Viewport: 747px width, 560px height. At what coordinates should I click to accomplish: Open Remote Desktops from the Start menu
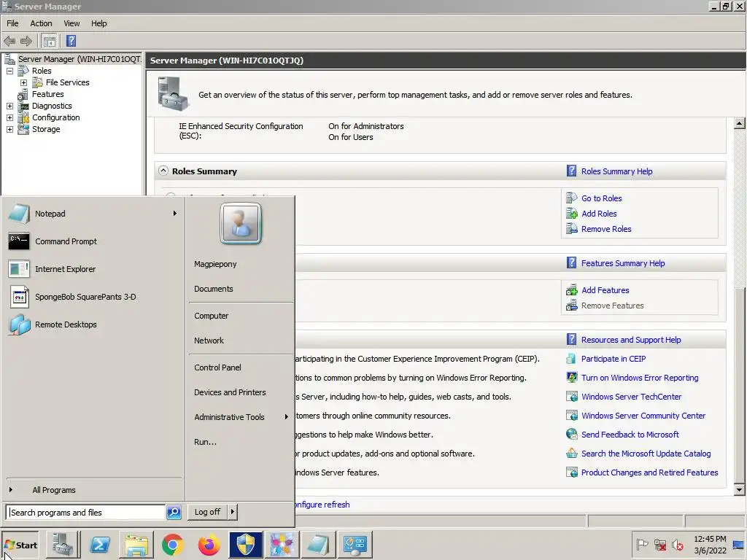tap(93, 324)
